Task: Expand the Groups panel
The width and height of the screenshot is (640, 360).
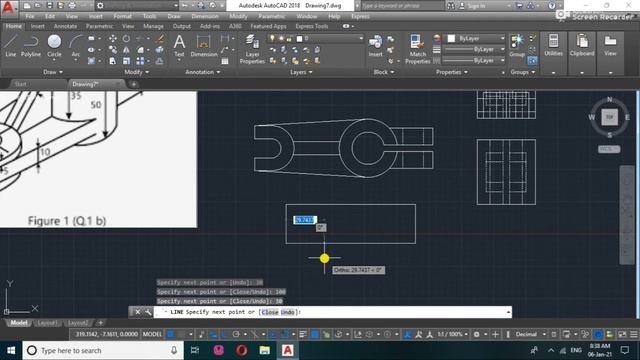Action: click(522, 72)
